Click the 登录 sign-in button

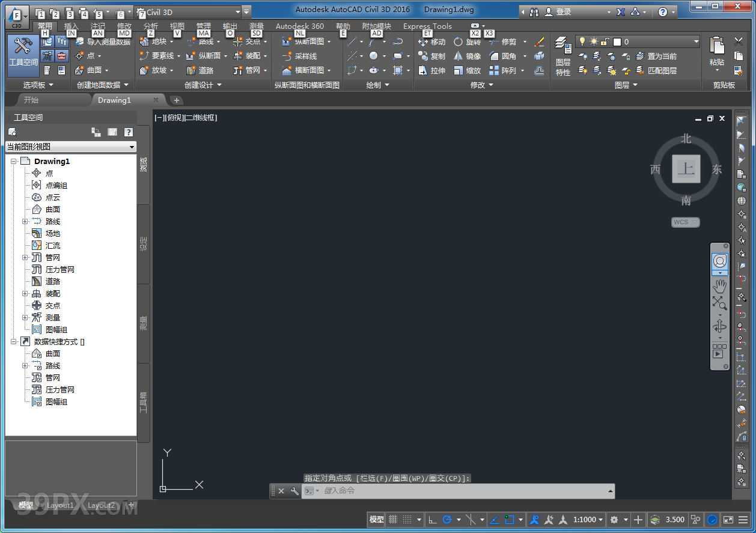coord(563,12)
